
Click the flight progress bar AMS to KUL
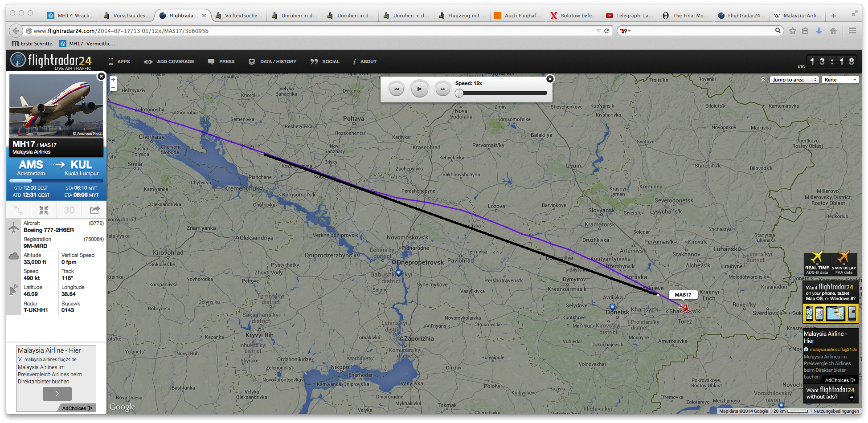point(56,181)
